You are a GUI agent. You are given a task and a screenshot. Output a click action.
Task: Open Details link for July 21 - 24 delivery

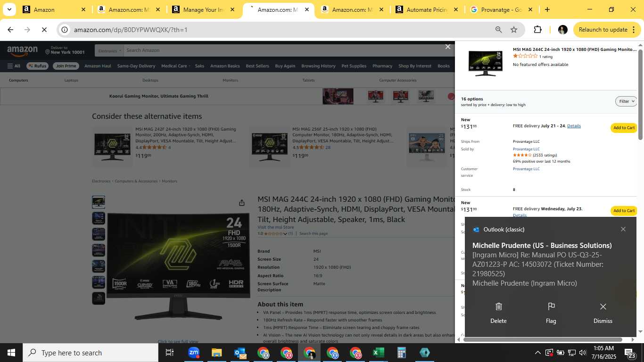click(x=574, y=126)
